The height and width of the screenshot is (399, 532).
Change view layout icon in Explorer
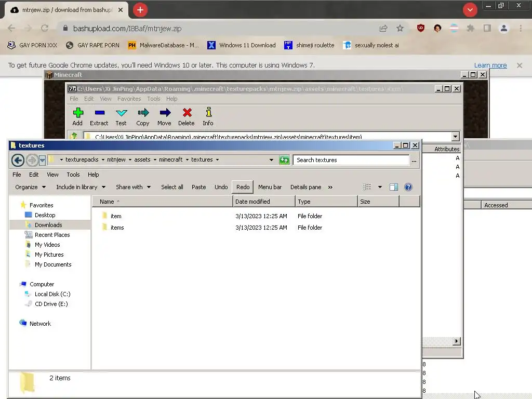[x=367, y=187]
